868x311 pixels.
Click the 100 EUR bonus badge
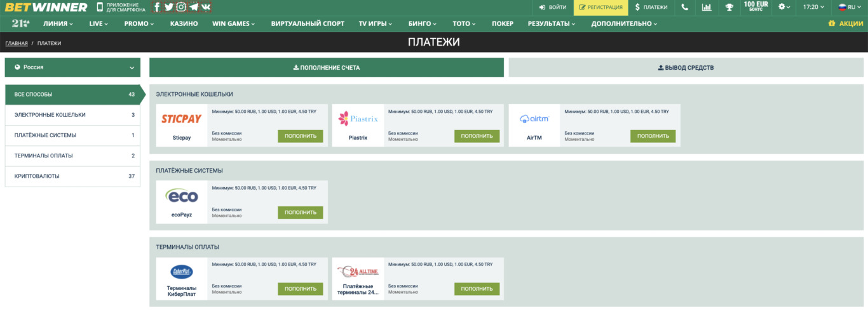point(756,8)
